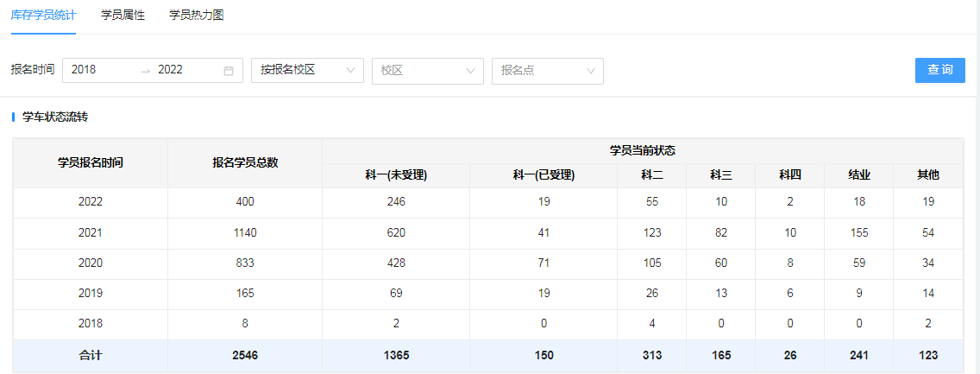Click value 26 in 2019 row
Image resolution: width=980 pixels, height=374 pixels.
tap(652, 294)
